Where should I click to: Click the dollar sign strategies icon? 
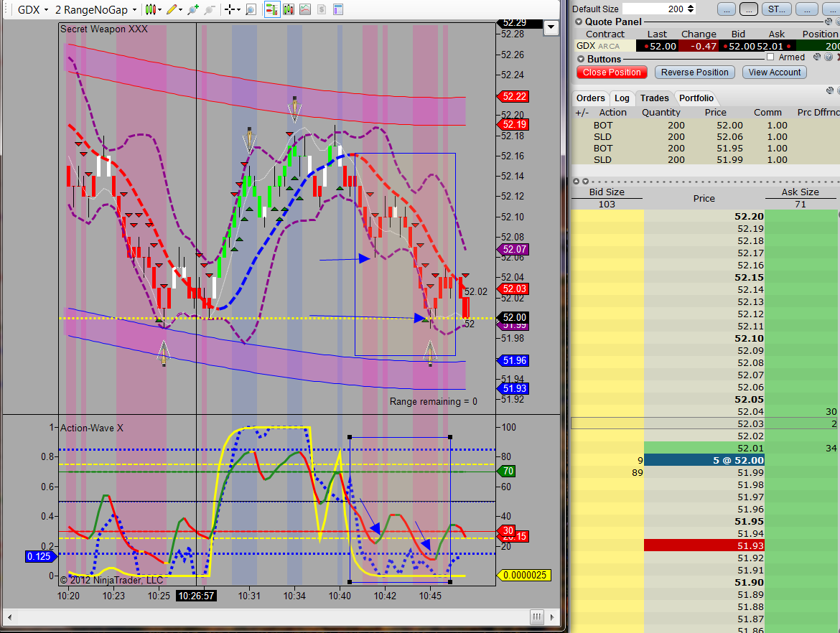point(322,9)
